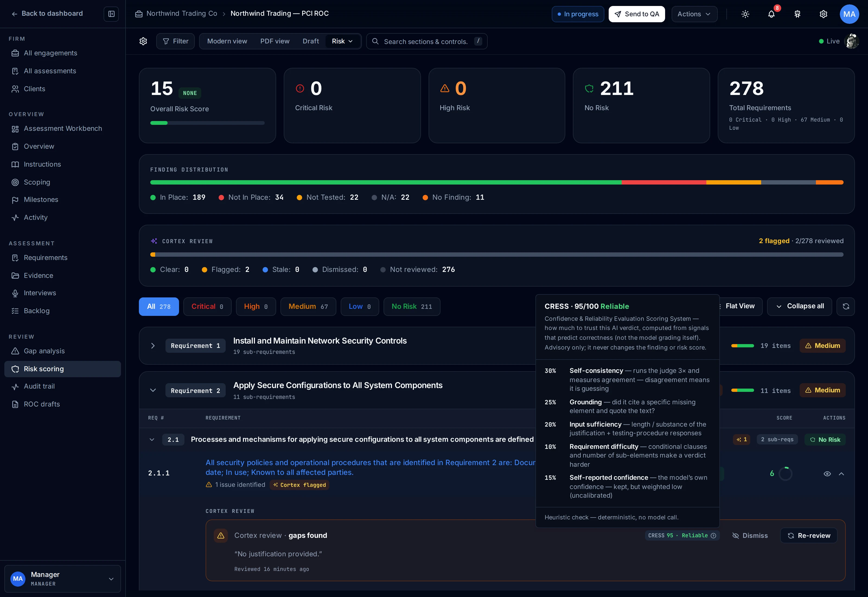This screenshot has height=597, width=868.
Task: Dismiss the Cortex review finding
Action: click(750, 536)
